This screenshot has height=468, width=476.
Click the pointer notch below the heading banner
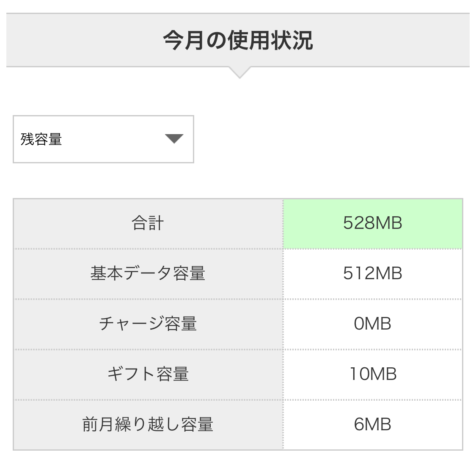click(239, 72)
